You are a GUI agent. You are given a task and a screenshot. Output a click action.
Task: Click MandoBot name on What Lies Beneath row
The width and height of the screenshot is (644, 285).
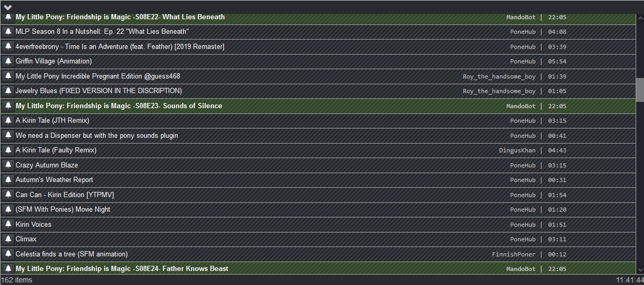point(521,17)
